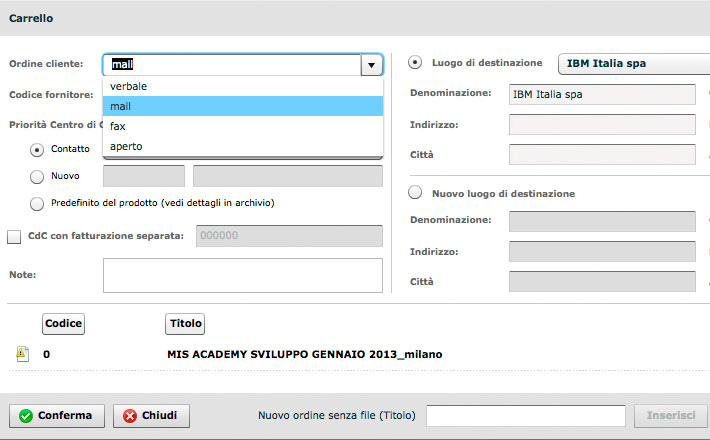Viewport: 710px width, 440px height.
Task: Click the long description field next to Nuovo
Action: click(288, 176)
